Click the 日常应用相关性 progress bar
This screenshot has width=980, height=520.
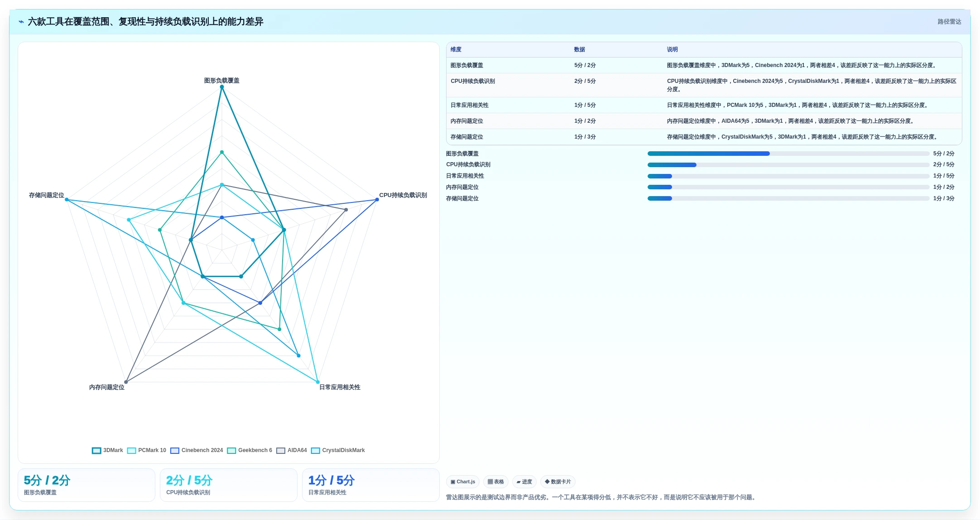[788, 176]
